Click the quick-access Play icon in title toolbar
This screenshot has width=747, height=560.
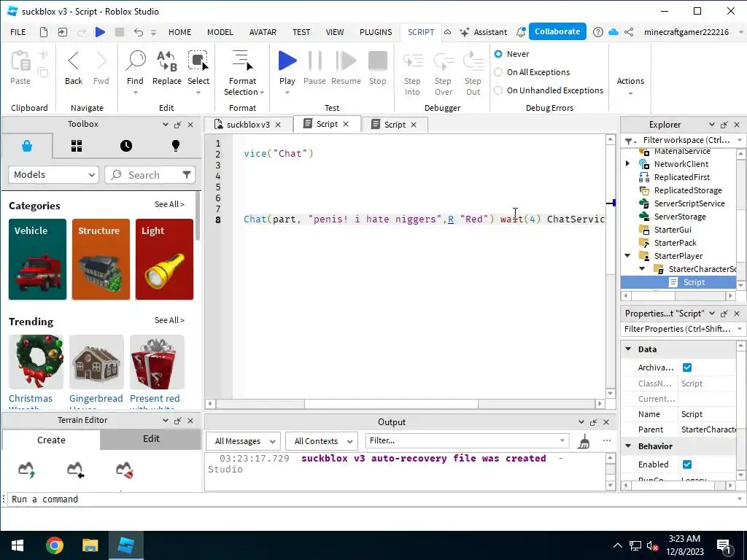click(x=100, y=32)
